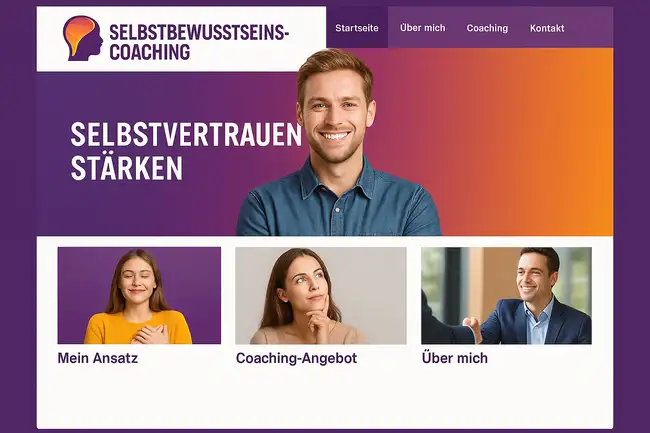Open the Startseite navigation tab
Screen dimensions: 650x433
[357, 28]
